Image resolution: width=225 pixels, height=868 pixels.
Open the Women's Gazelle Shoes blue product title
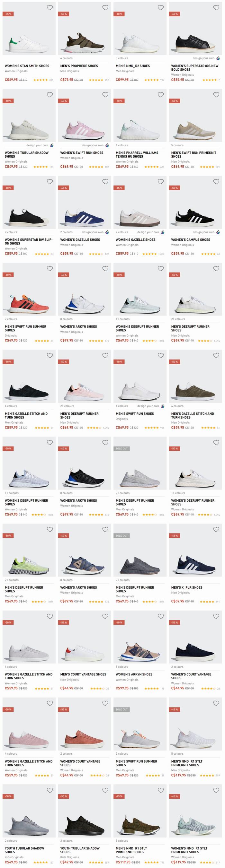click(x=80, y=240)
